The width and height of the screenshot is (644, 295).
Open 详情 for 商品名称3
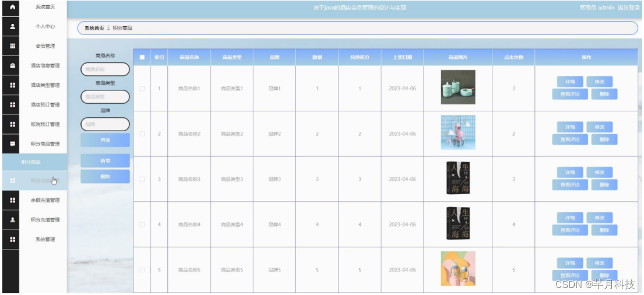tap(569, 172)
